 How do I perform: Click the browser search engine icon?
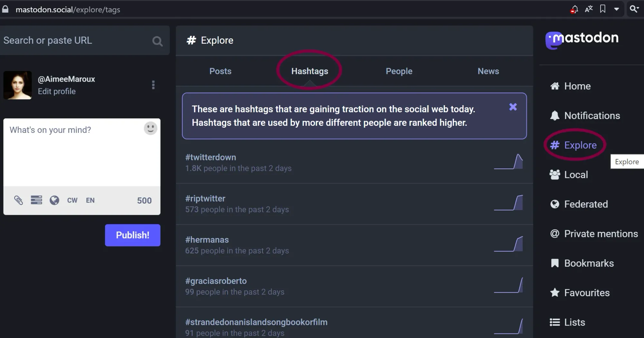coord(634,9)
